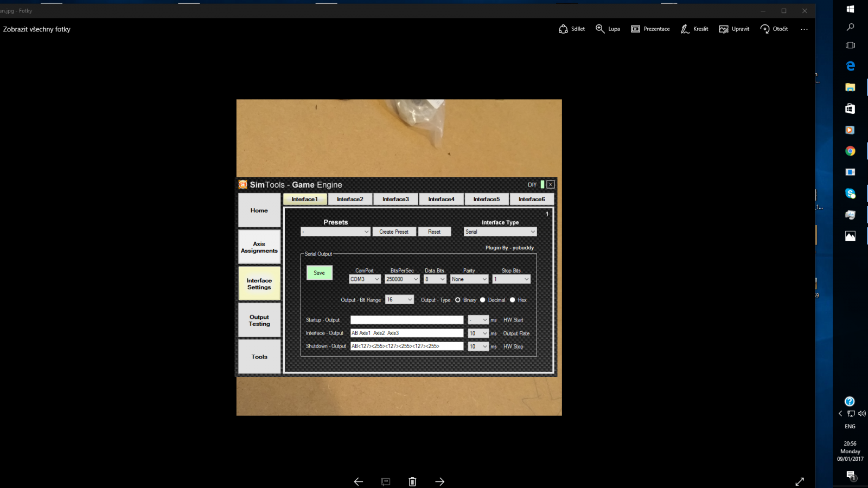Click the green DIY indicator
Screen dimensions: 868x488
pos(542,184)
